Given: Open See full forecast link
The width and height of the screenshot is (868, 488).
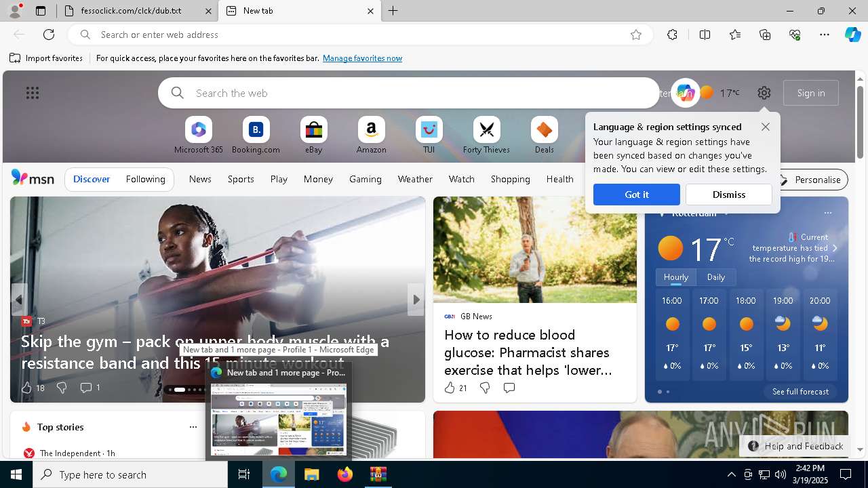Looking at the screenshot, I should (x=800, y=392).
